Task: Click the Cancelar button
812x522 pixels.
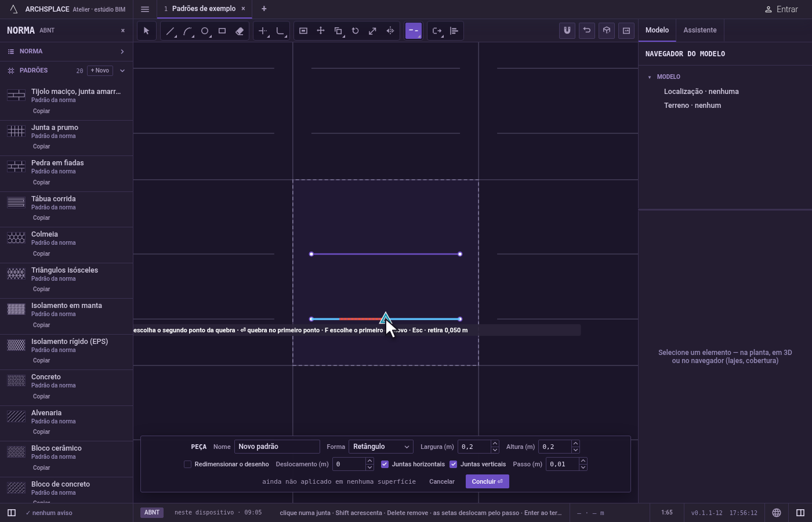Action: 442,481
